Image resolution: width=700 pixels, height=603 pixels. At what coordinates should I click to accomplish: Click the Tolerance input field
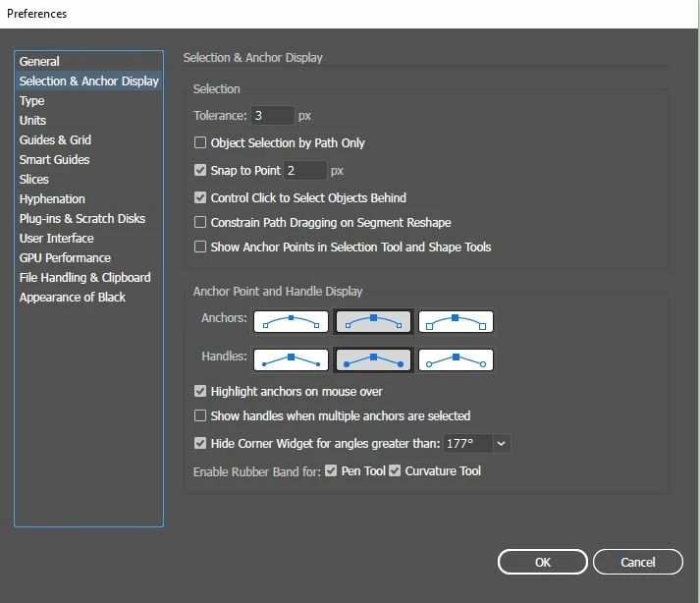tap(272, 116)
